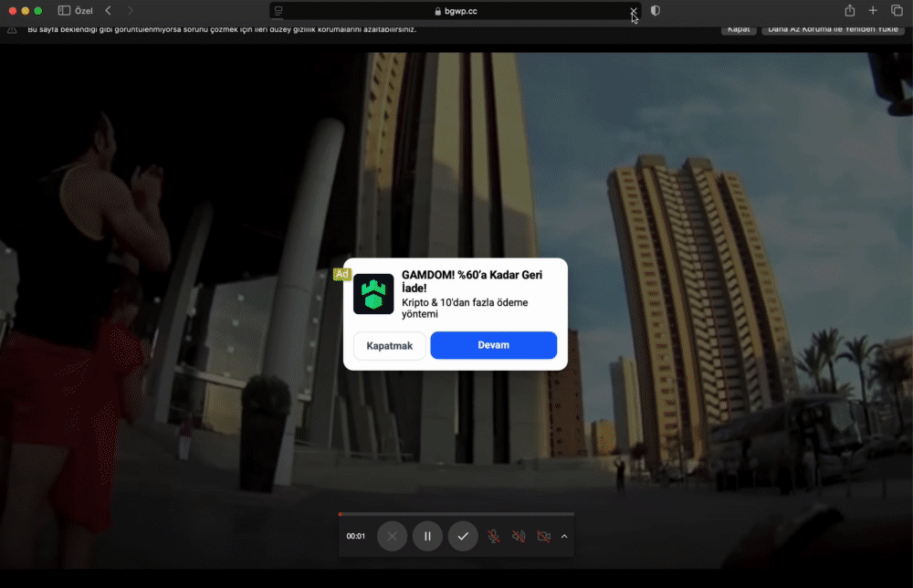Toggle the muted system audio icon

(x=519, y=536)
